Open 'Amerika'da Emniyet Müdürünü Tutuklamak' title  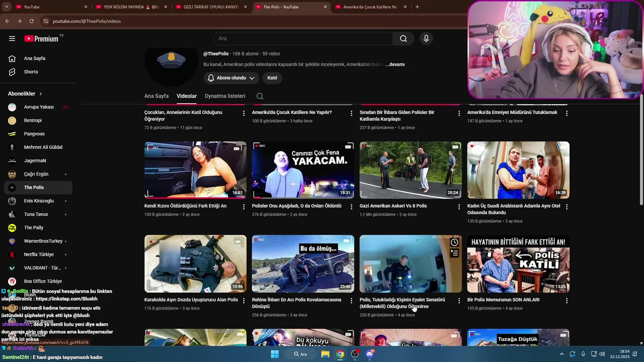512,113
